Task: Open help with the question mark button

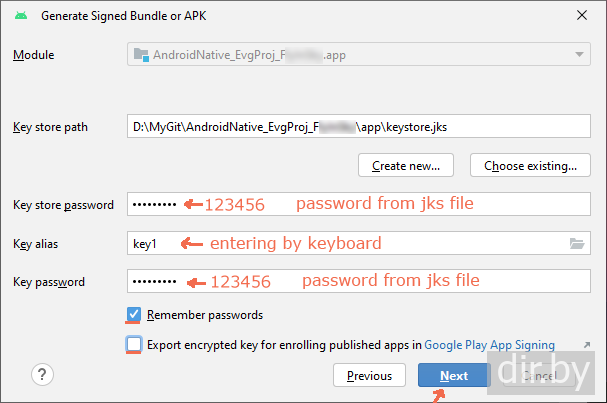Action: (x=42, y=375)
